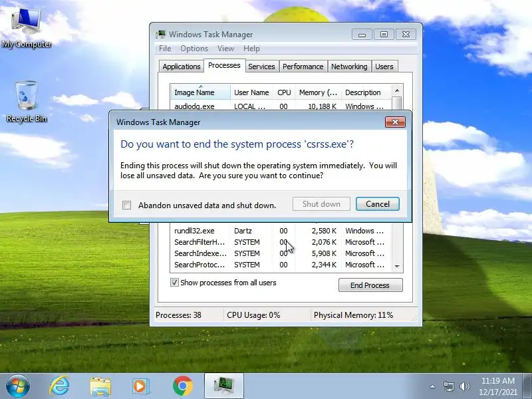Click process list scroll down arrow
The width and height of the screenshot is (532, 399).
(x=397, y=267)
